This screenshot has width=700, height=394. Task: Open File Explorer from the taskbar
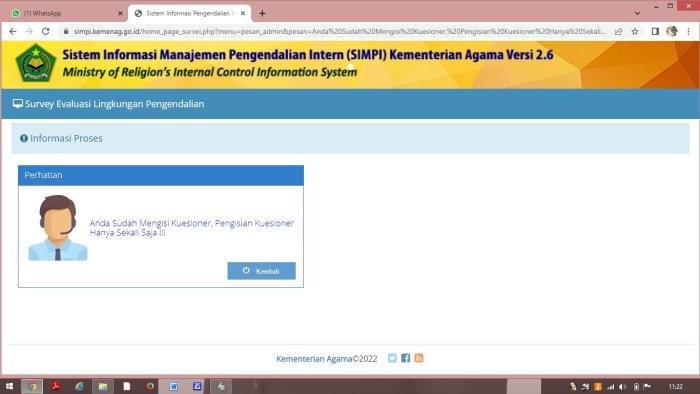103,386
